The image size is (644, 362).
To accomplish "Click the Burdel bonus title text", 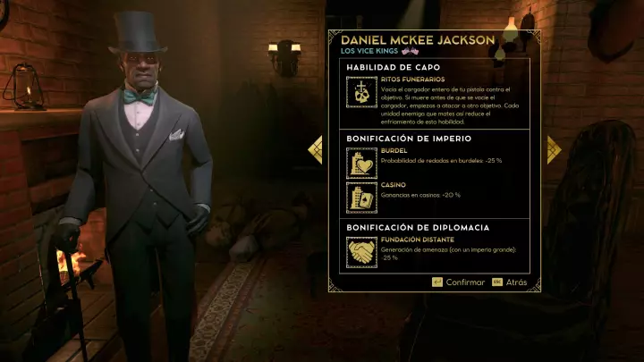I will [x=394, y=151].
